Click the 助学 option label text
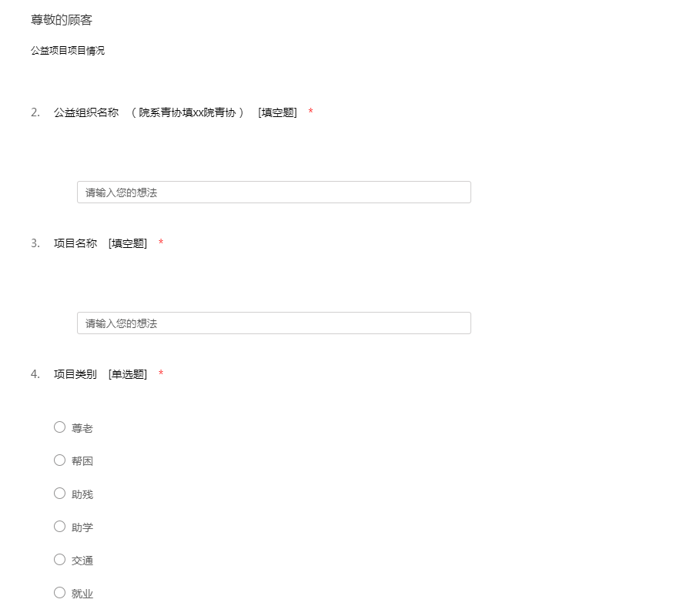 pyautogui.click(x=82, y=527)
